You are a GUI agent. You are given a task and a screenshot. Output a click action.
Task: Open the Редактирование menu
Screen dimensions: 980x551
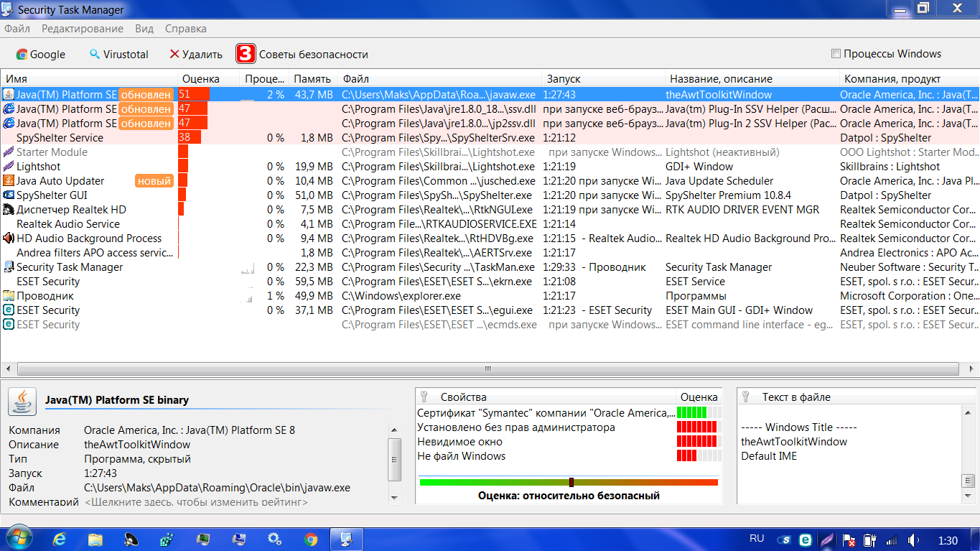click(83, 29)
